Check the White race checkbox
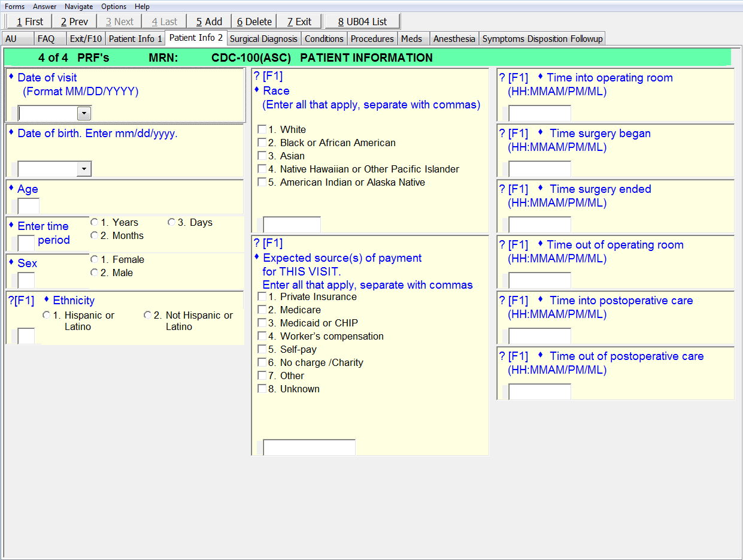743x560 pixels. [262, 129]
